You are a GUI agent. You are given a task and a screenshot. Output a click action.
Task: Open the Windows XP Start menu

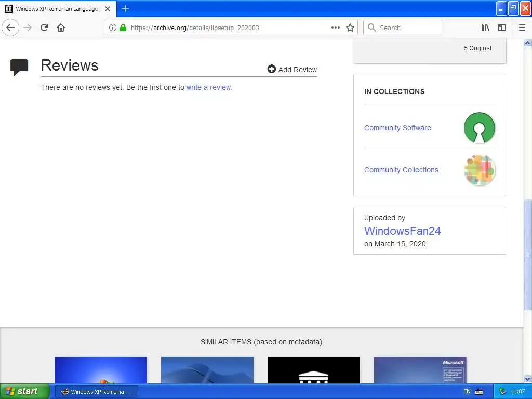click(24, 392)
